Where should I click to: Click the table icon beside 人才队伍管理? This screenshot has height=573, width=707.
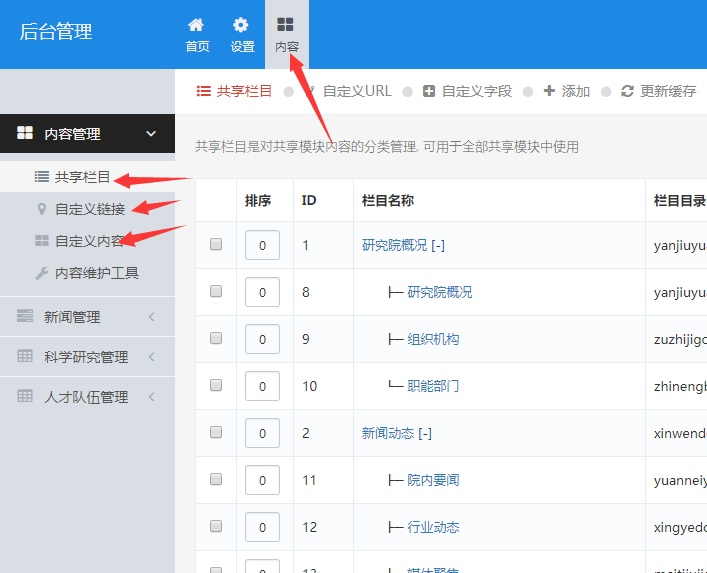[x=25, y=396]
